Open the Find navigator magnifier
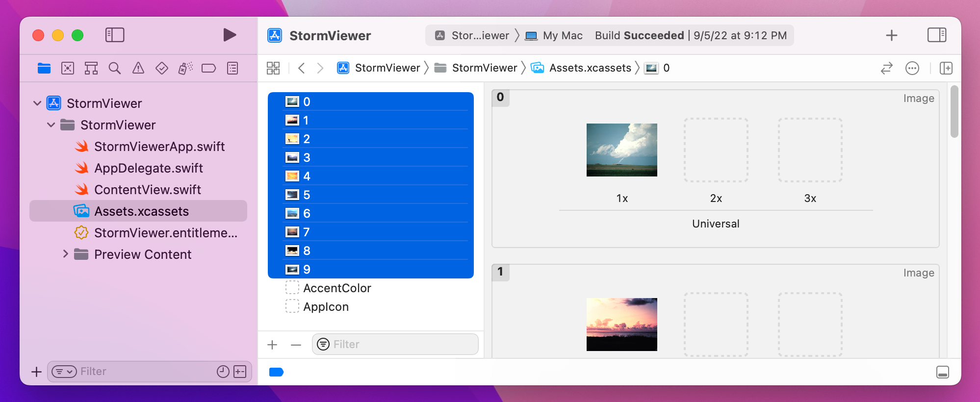Viewport: 980px width, 402px height. [x=115, y=68]
